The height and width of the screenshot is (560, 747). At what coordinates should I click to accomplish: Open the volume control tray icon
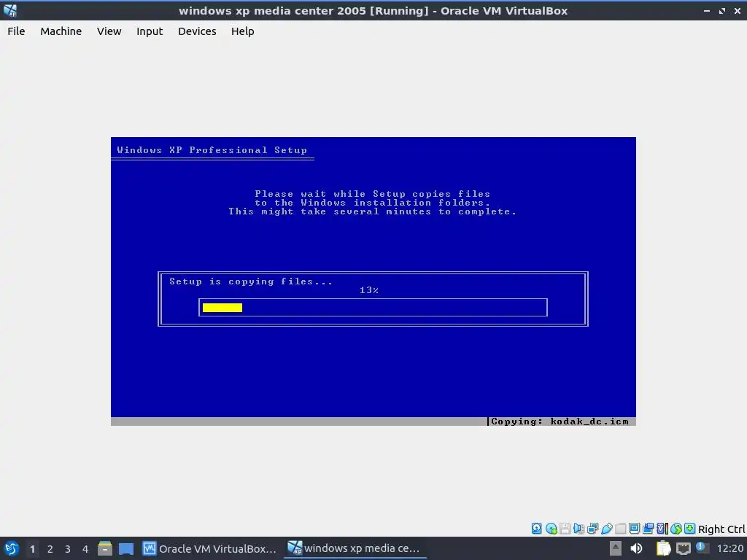click(x=636, y=548)
